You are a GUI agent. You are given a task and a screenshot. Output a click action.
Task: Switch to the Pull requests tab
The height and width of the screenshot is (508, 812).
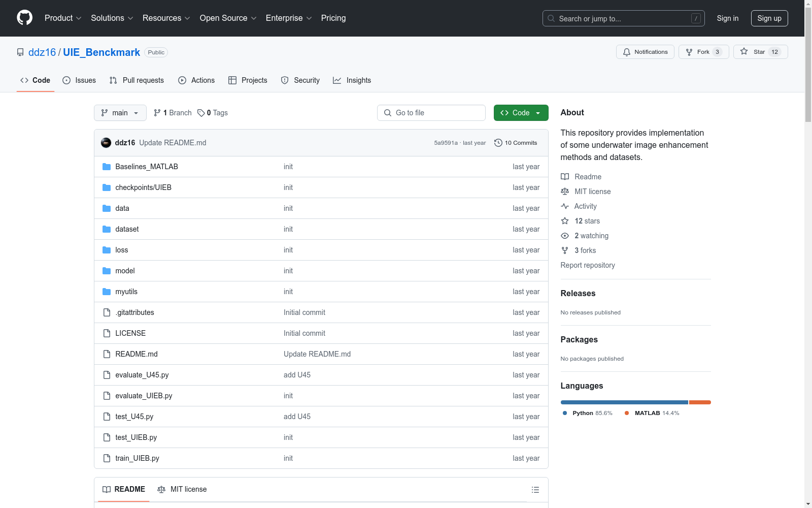(137, 80)
